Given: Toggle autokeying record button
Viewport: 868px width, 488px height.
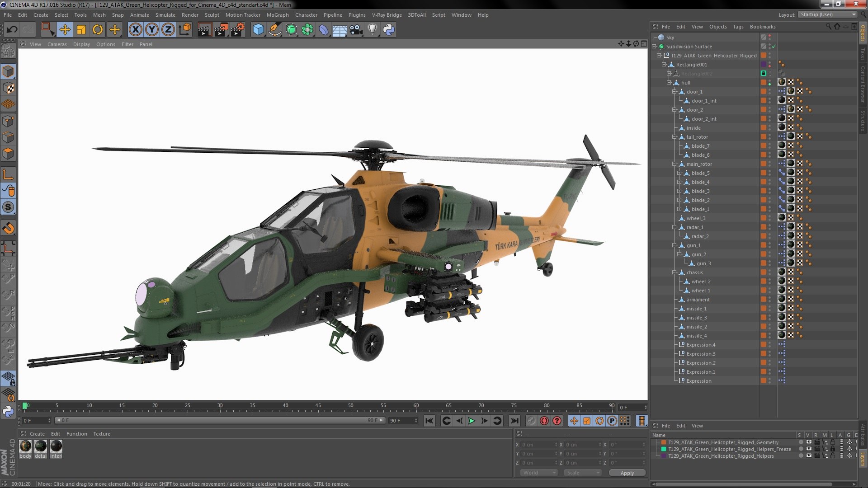Looking at the screenshot, I should 544,421.
